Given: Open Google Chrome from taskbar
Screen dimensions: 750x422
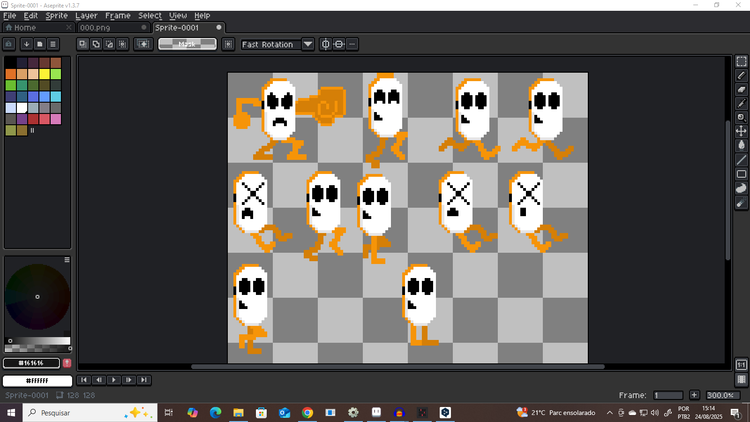Looking at the screenshot, I should (x=308, y=412).
